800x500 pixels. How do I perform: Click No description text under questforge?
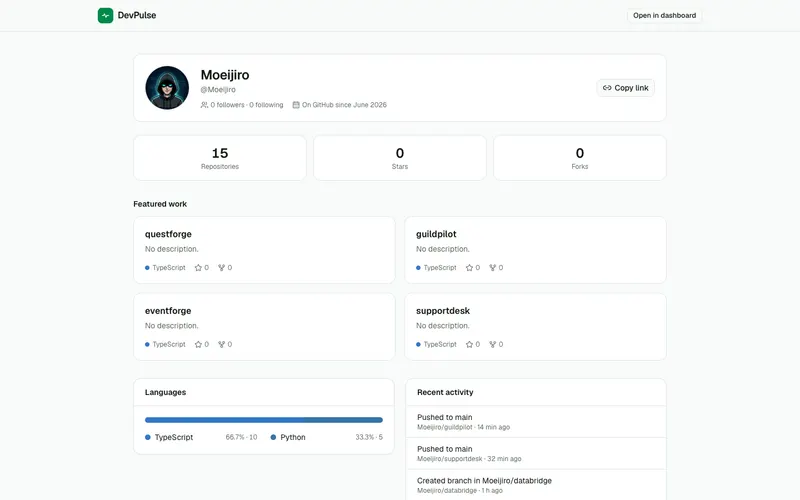click(x=171, y=249)
